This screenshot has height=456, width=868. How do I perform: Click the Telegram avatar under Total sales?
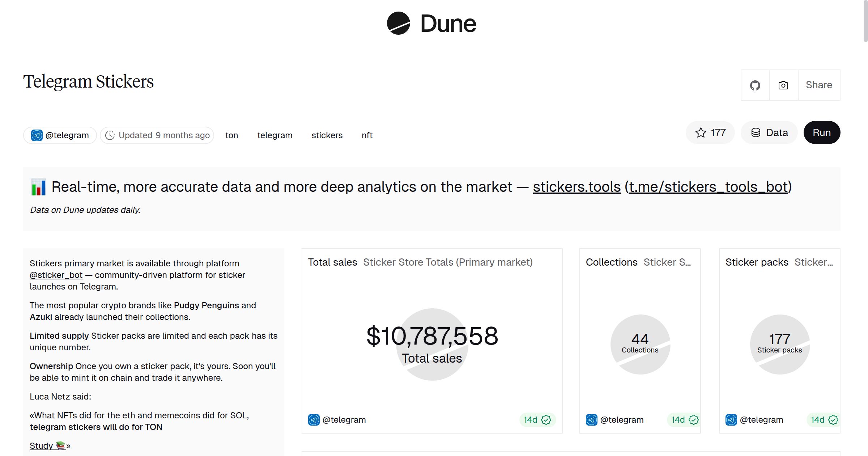(314, 420)
